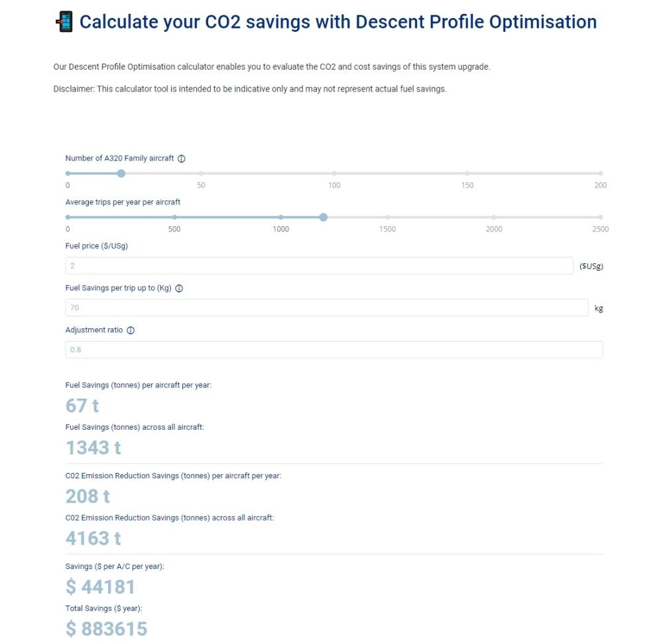Click the info icon next to Fuel Savings per trip
This screenshot has height=644, width=663.
pos(179,289)
